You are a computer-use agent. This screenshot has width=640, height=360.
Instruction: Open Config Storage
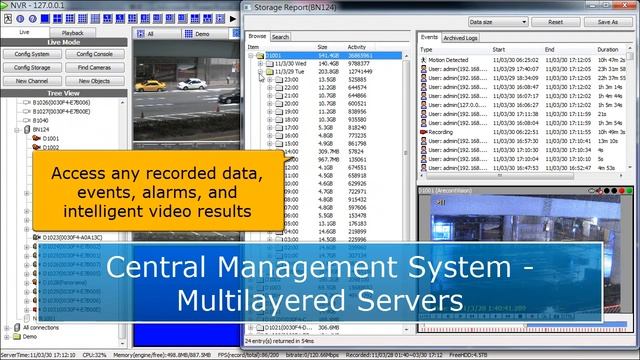pos(32,67)
